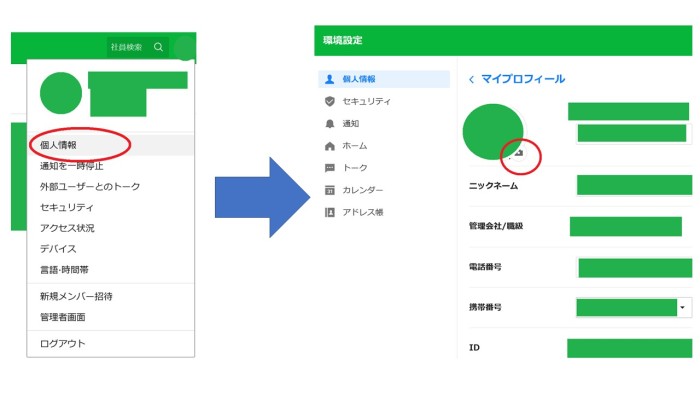Click the ID value field
700x394 pixels.
coord(629,348)
